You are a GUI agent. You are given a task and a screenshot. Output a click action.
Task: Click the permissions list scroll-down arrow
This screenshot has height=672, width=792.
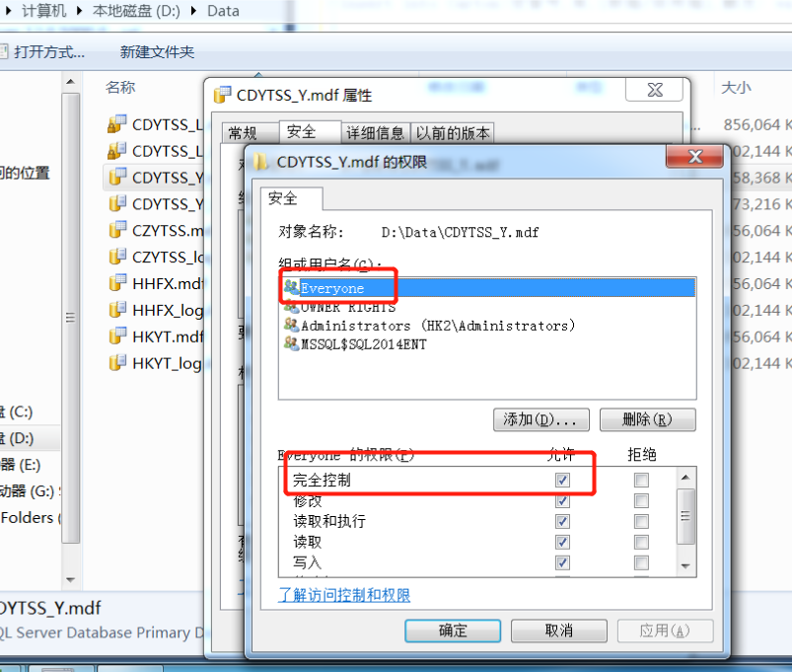(685, 565)
